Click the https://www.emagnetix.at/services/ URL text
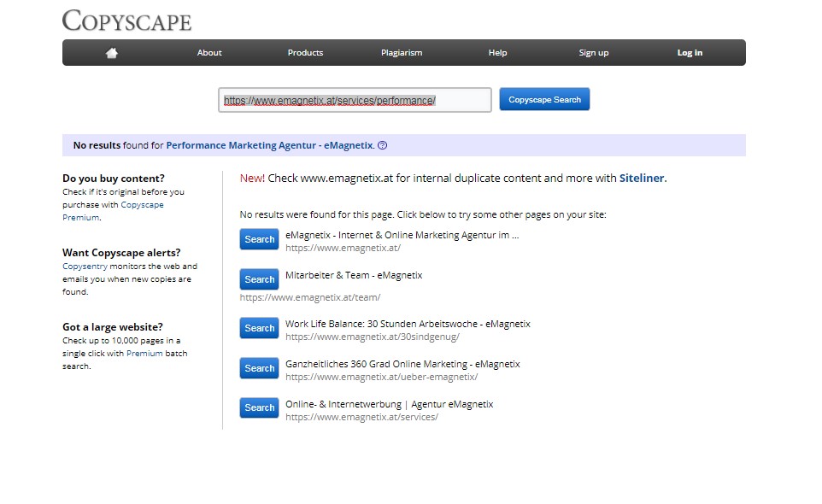The height and width of the screenshot is (504, 822). 361,417
